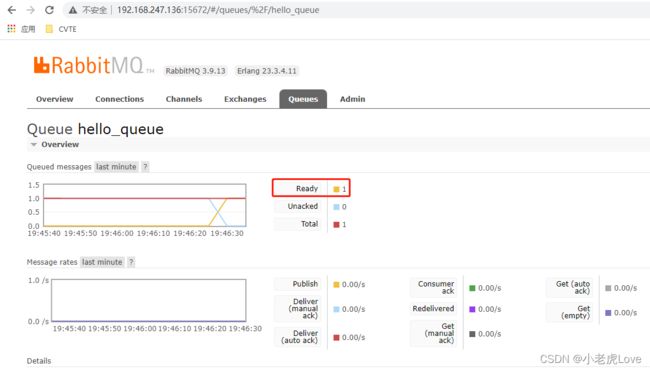The width and height of the screenshot is (650, 370).
Task: Click the Unacked light blue swatch
Action: pyautogui.click(x=336, y=207)
